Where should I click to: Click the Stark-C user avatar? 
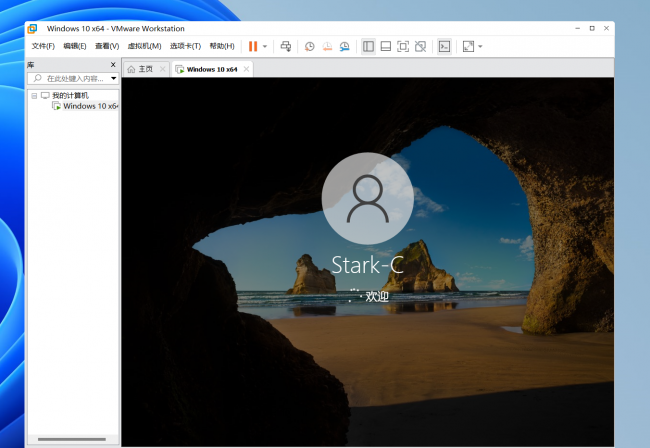(368, 198)
